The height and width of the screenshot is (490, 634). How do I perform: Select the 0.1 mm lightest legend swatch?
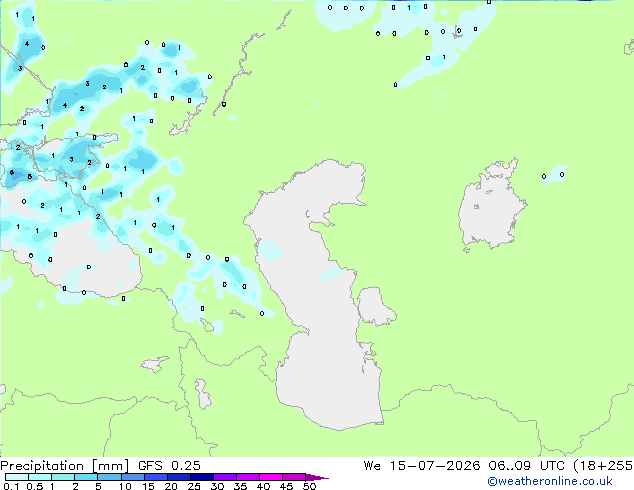pos(17,477)
